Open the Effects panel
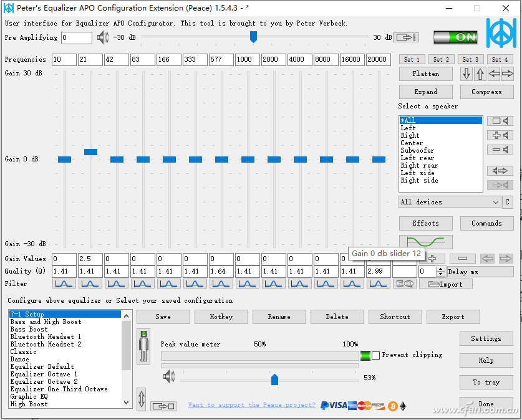 [425, 223]
